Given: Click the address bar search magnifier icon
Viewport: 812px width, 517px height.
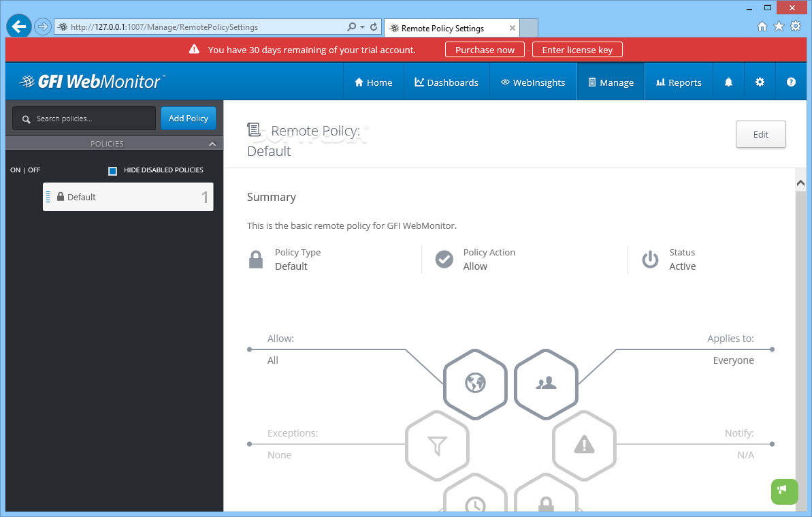Looking at the screenshot, I should click(x=352, y=27).
